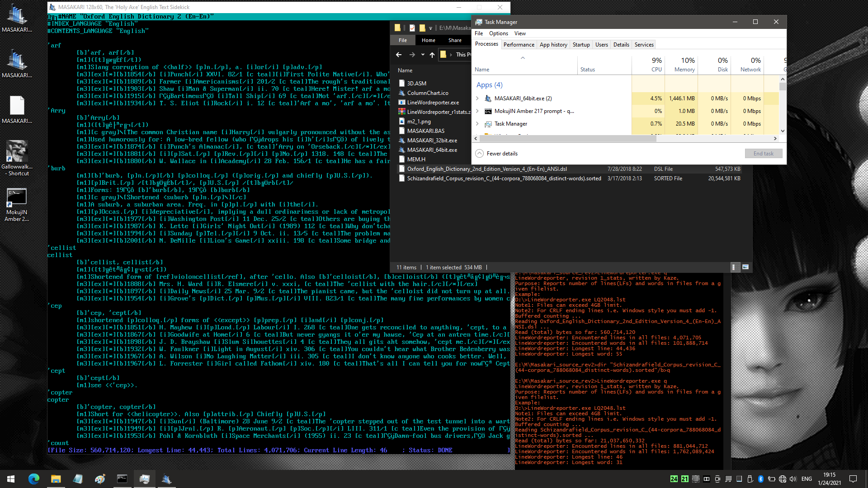Click the folder icon in Explorer's address bar
This screenshot has width=868, height=488.
point(443,55)
